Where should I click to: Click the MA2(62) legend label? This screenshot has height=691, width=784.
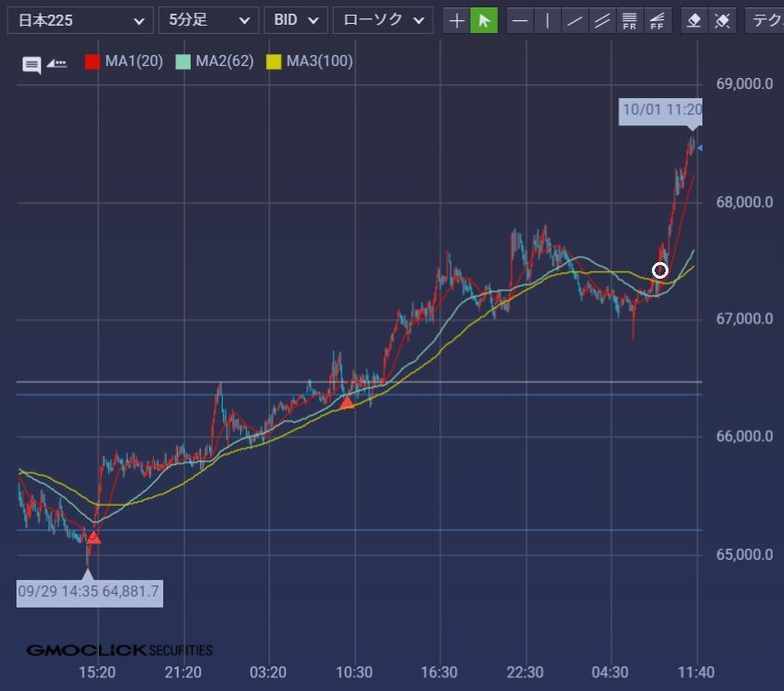click(x=225, y=61)
